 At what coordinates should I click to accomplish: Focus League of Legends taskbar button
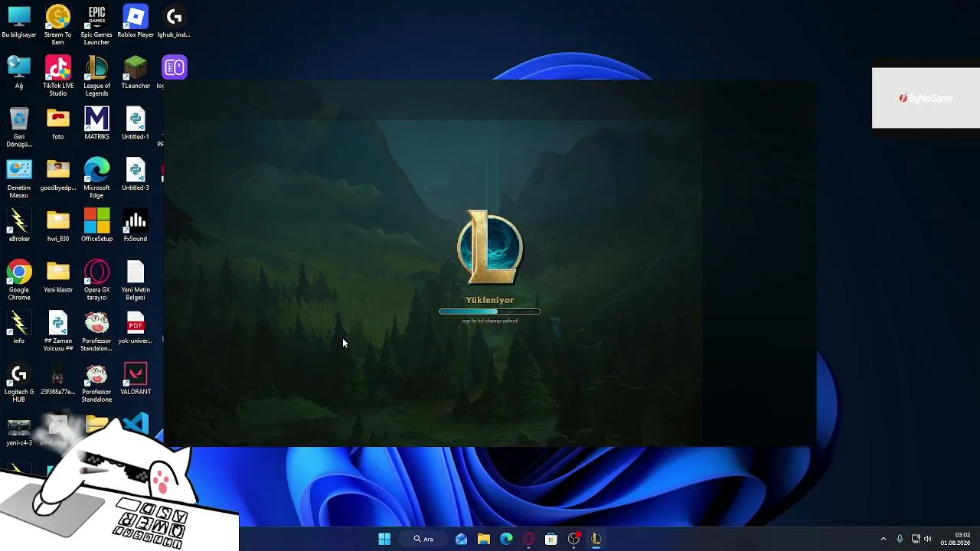(x=596, y=539)
